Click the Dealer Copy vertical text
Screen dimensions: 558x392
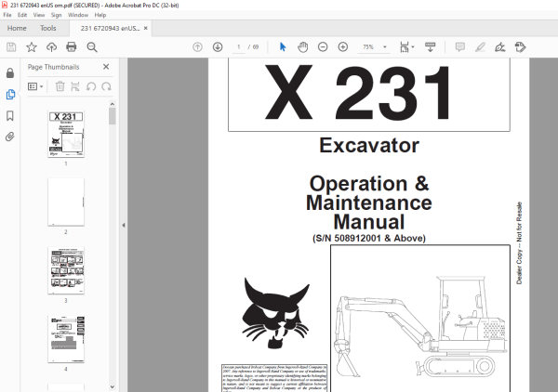[519, 243]
